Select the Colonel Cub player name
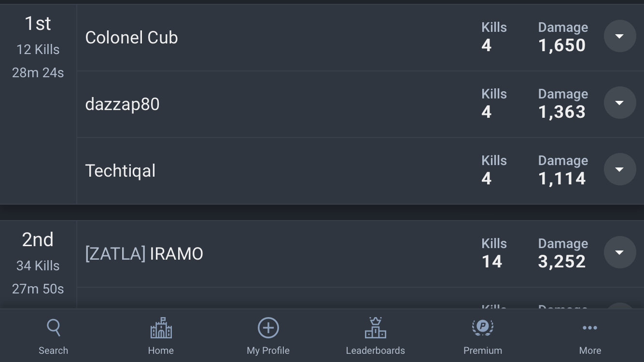Screen dimensions: 644x362 click(x=131, y=38)
